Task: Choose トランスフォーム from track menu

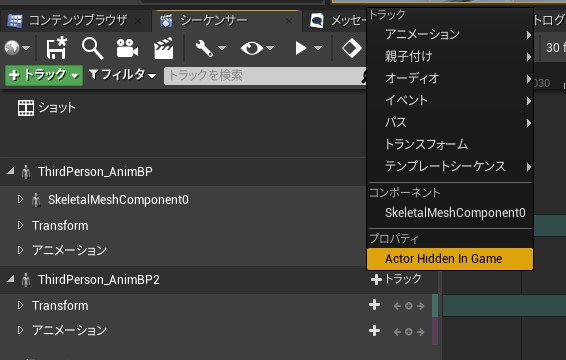Action: (x=450, y=144)
